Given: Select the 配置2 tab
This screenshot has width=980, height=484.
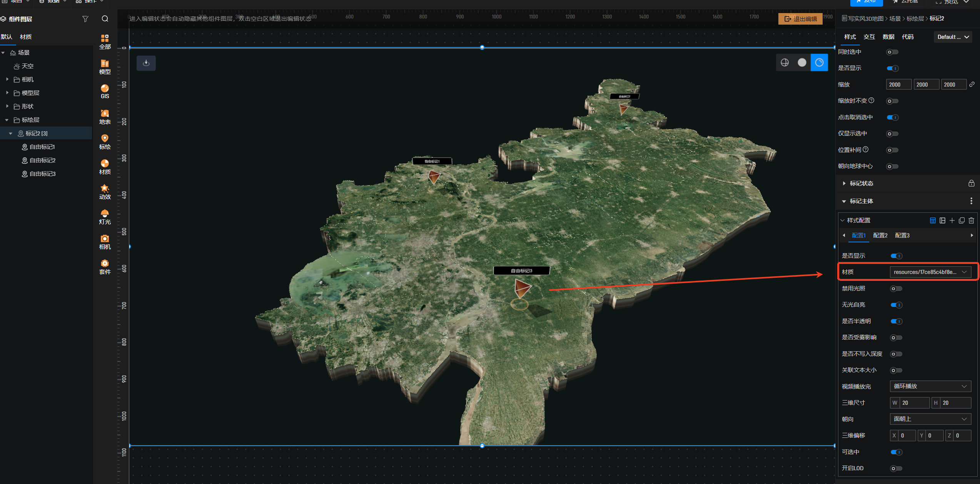Looking at the screenshot, I should point(880,235).
